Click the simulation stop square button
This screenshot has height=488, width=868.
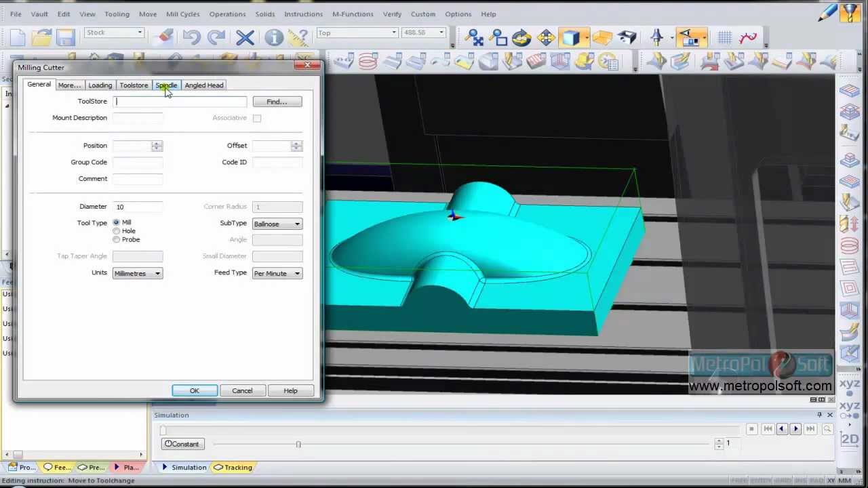coord(751,429)
